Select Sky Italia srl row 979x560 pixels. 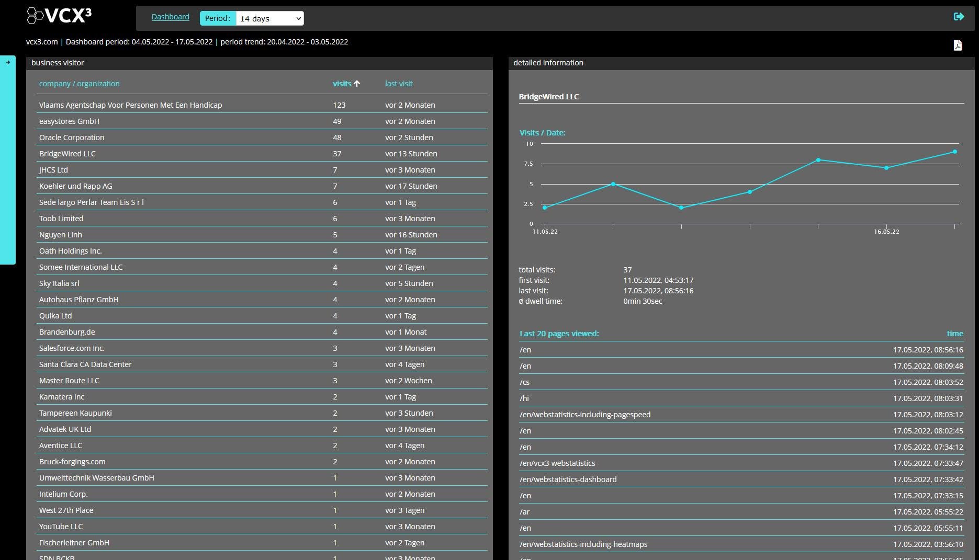(262, 283)
